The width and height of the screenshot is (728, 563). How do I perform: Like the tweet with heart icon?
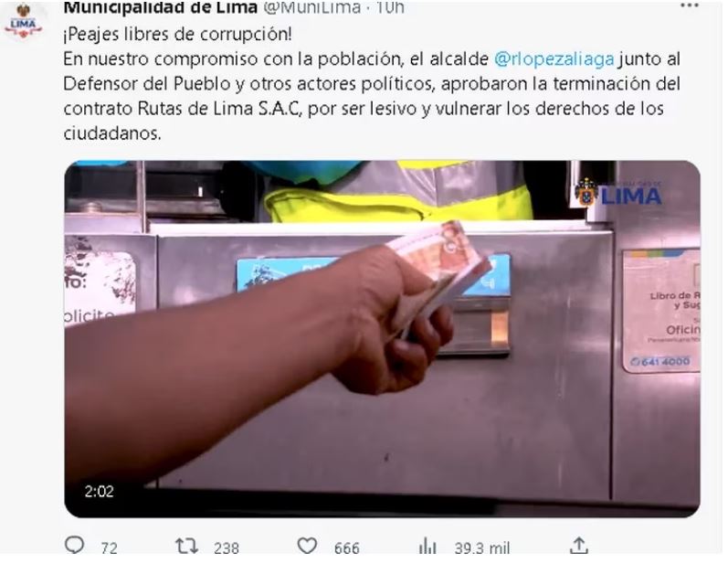coord(307,546)
